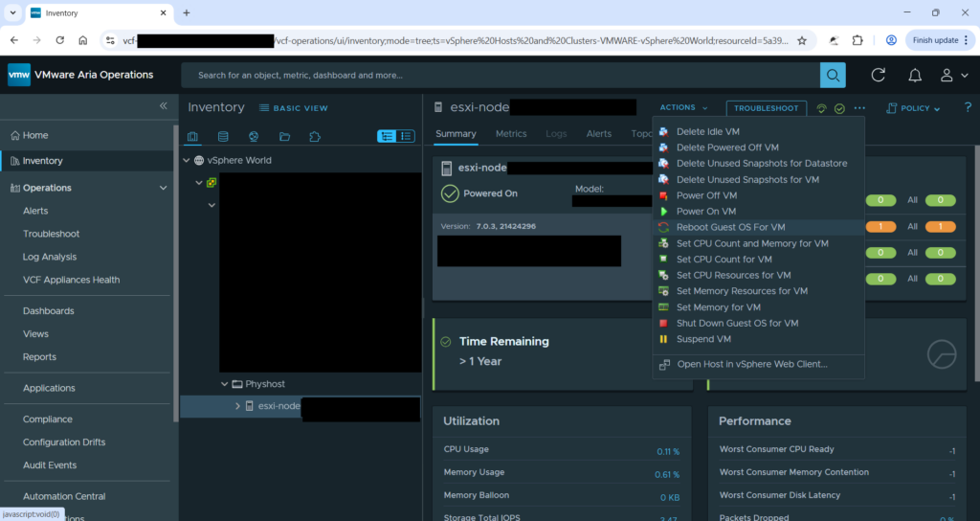Open the help question mark
Screen dimensions: 980x521
click(x=968, y=107)
